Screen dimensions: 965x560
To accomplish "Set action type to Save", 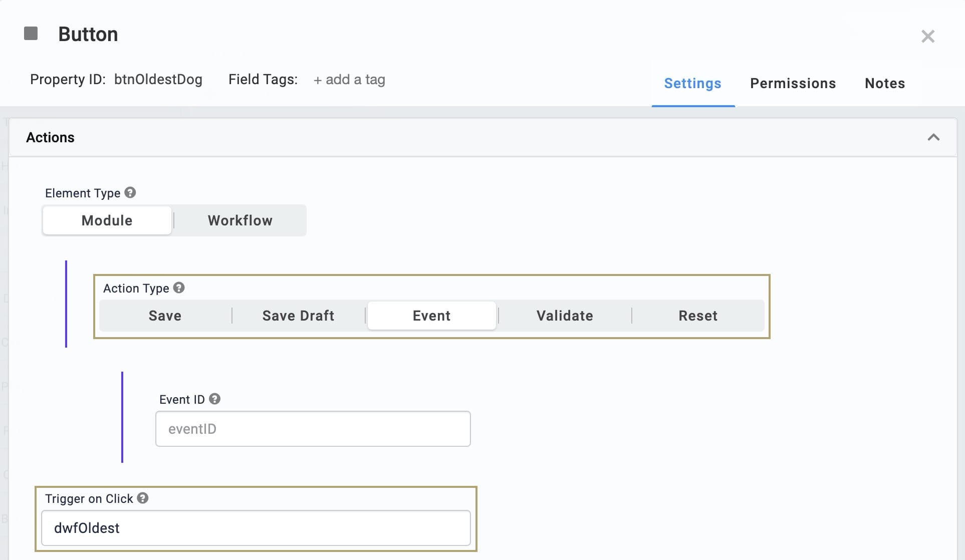I will (x=165, y=316).
